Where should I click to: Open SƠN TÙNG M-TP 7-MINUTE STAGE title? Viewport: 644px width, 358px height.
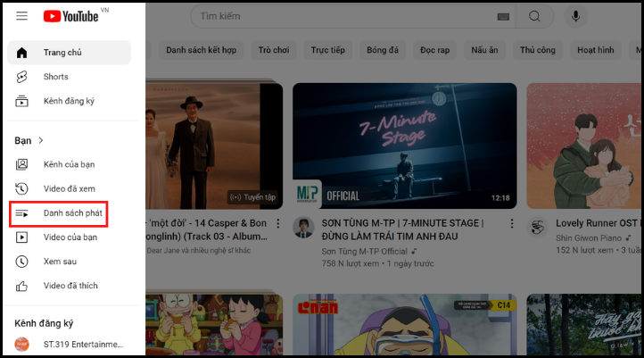click(x=402, y=229)
